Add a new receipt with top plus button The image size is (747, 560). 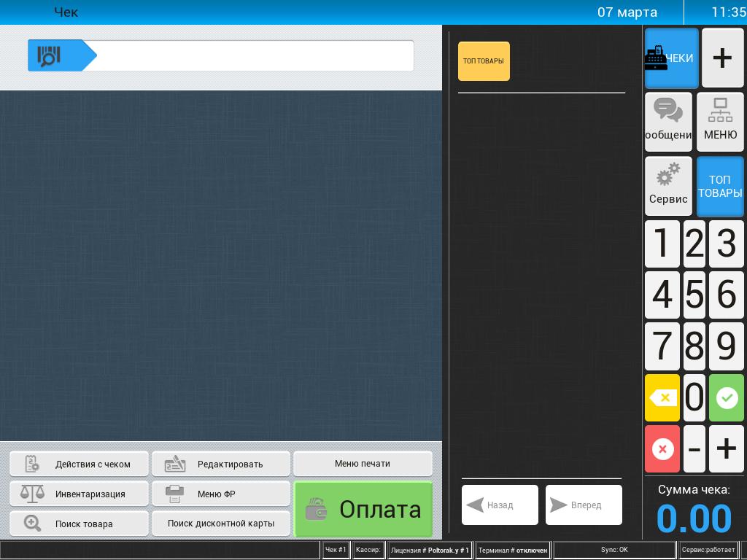click(722, 58)
